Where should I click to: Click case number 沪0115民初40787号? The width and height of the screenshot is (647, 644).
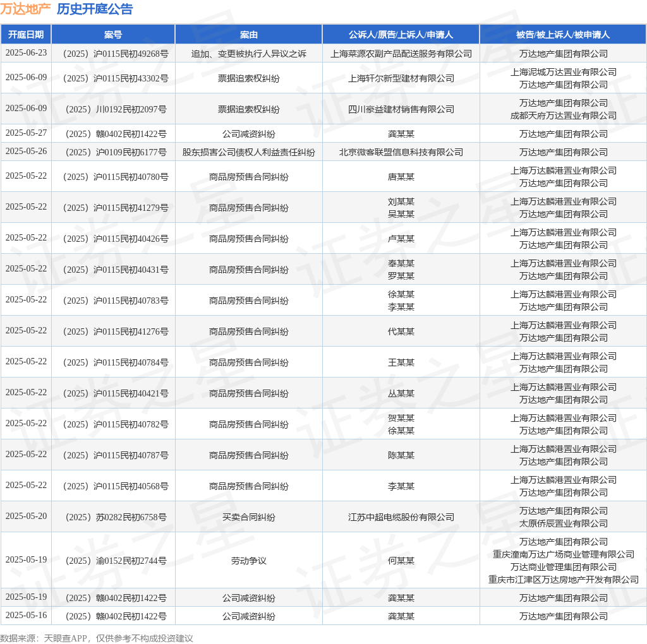tap(116, 455)
